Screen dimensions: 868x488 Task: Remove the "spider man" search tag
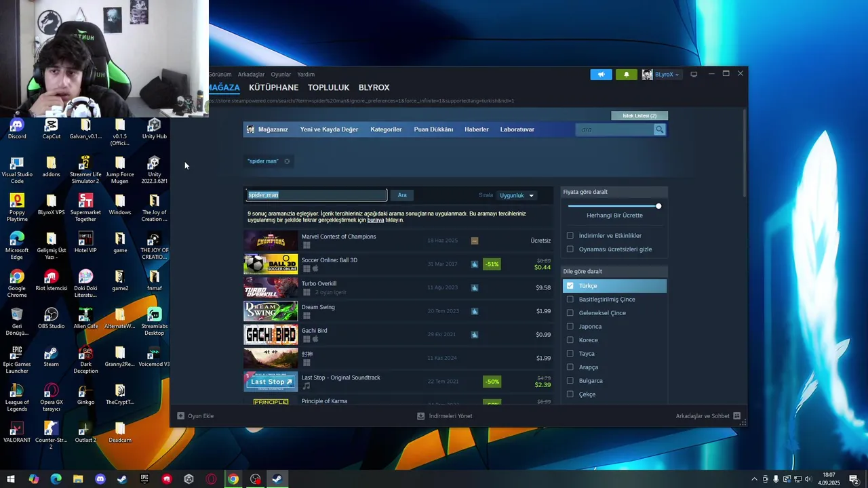(x=287, y=161)
